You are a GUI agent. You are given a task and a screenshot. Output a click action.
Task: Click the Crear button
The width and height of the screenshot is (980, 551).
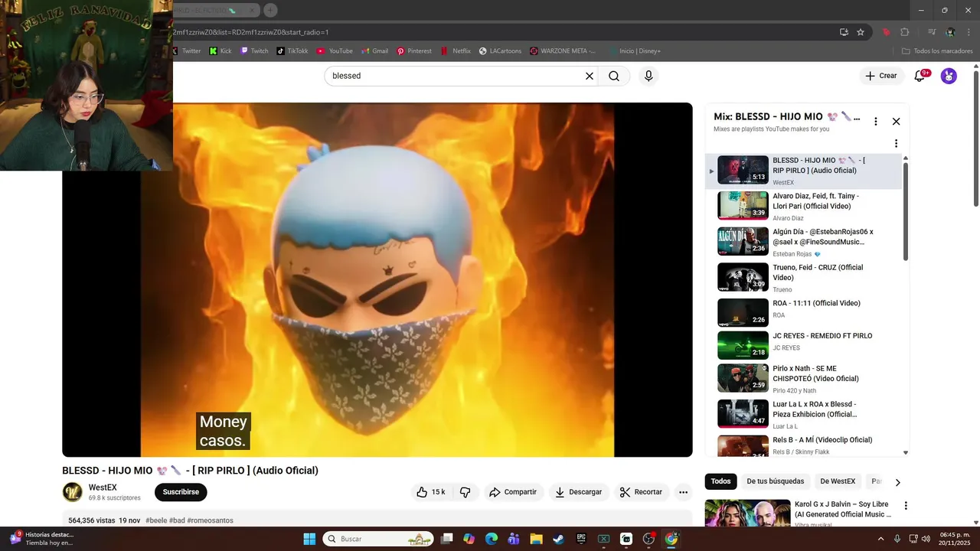pyautogui.click(x=881, y=76)
